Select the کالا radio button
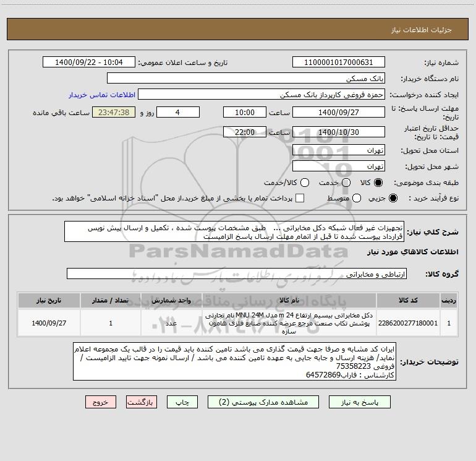 click(x=378, y=183)
